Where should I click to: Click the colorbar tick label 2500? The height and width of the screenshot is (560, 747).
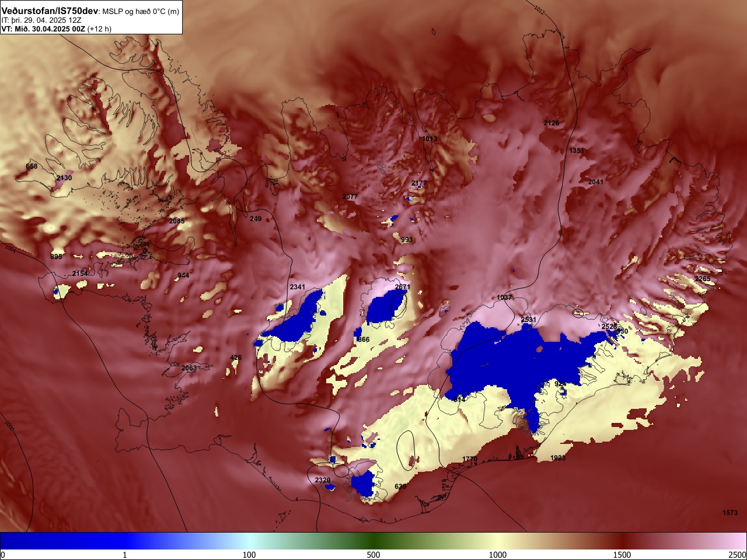[x=737, y=555]
